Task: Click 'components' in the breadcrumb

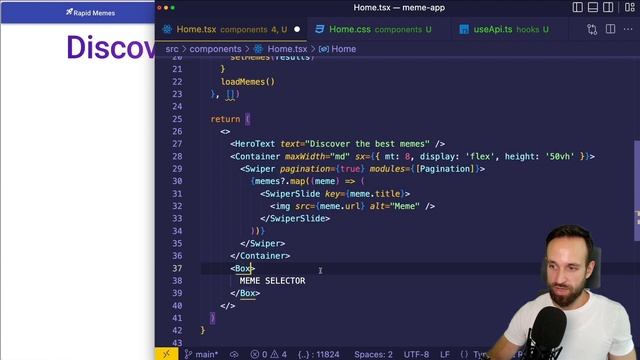Action: (216, 49)
